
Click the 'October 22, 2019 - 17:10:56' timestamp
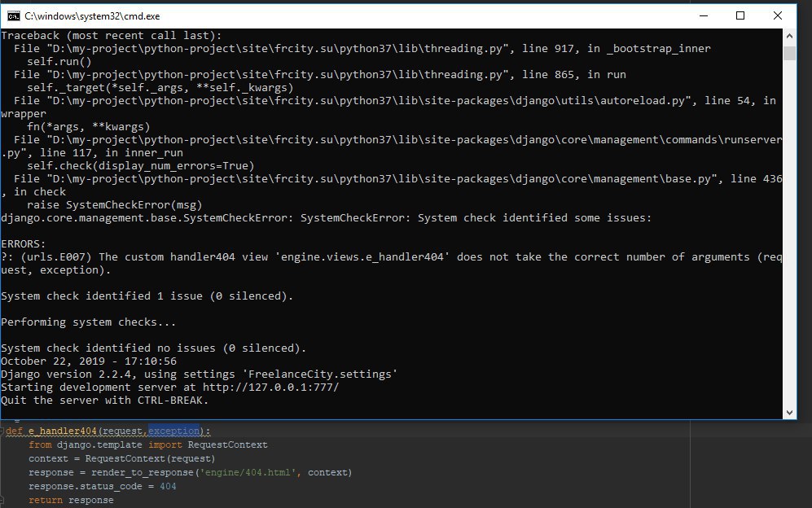89,361
